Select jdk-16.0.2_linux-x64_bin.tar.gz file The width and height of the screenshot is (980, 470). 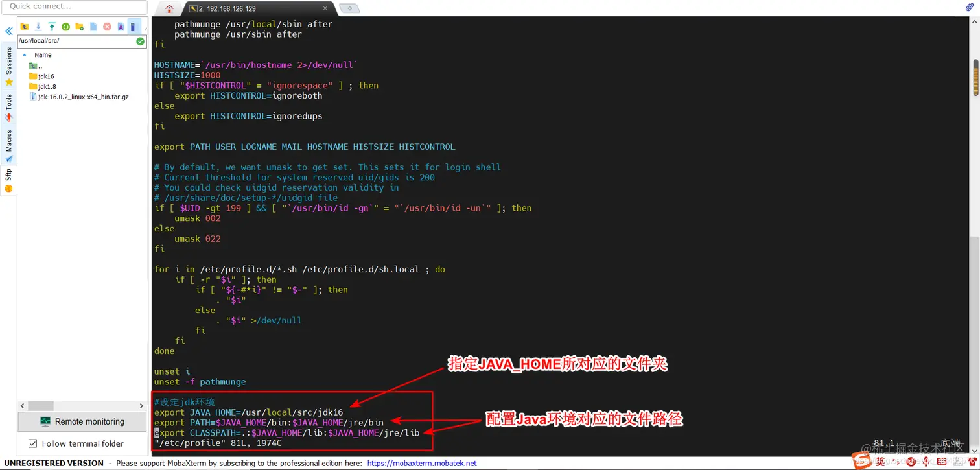coord(78,97)
